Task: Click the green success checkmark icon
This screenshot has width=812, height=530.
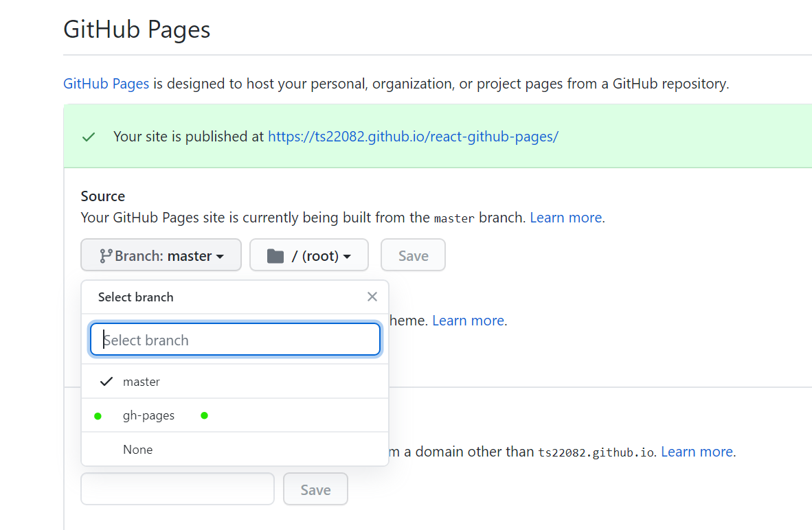Action: 89,137
